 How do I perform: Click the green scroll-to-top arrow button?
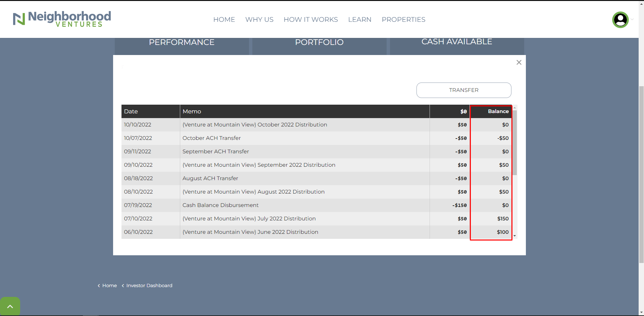pyautogui.click(x=10, y=306)
